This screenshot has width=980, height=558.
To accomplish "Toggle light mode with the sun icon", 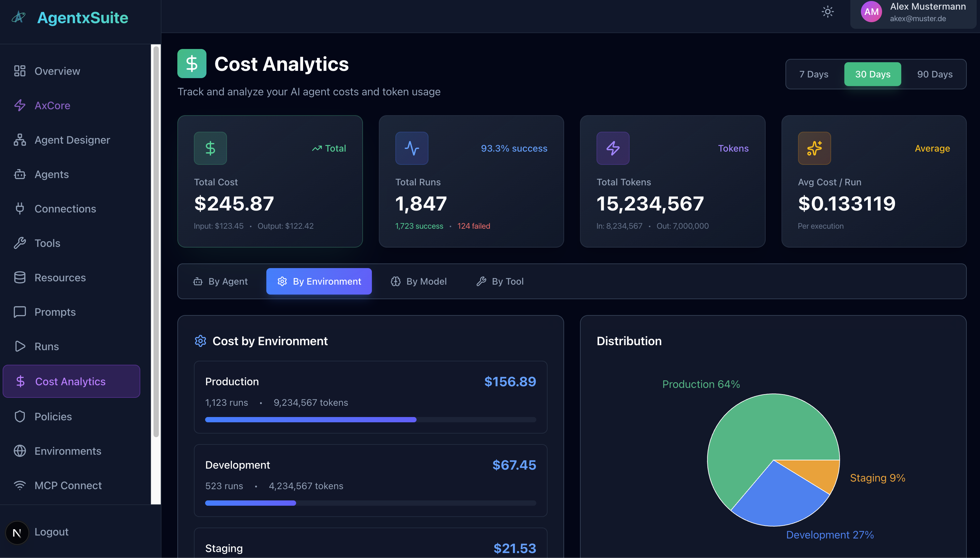I will tap(827, 12).
